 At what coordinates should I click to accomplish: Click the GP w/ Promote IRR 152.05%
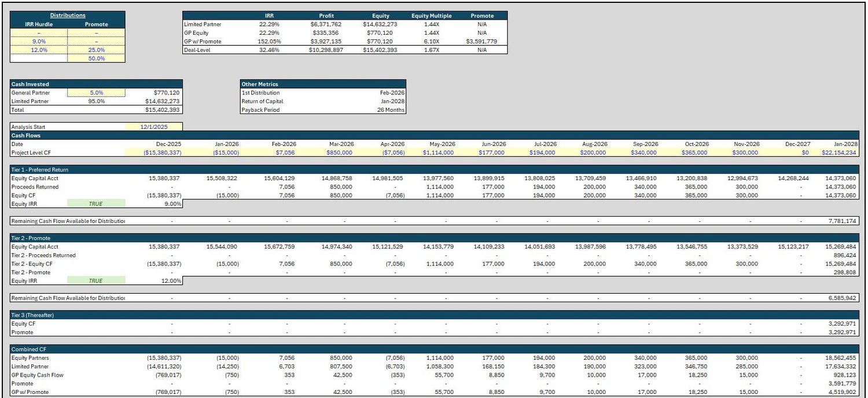269,42
